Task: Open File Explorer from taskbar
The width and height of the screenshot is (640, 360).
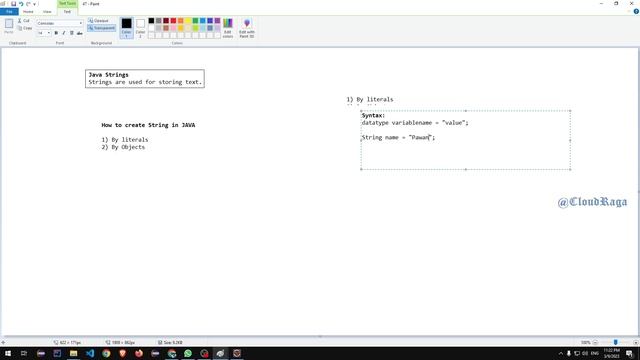Action: pos(73,353)
